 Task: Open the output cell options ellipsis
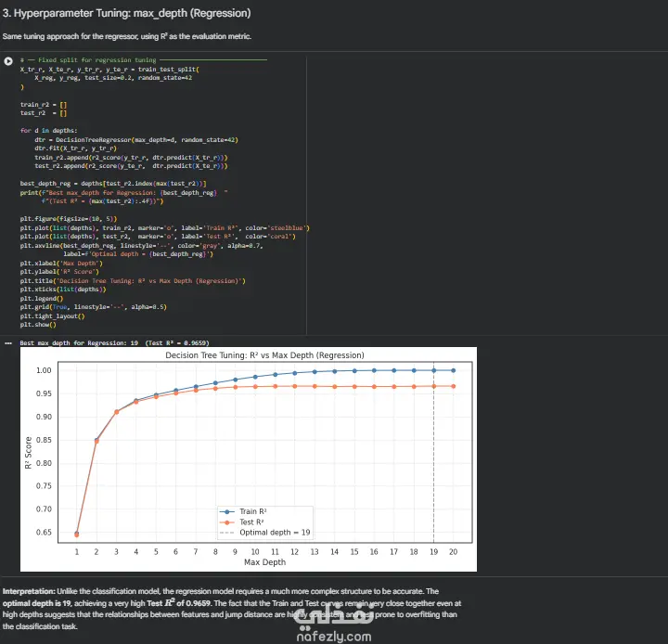(x=8, y=342)
